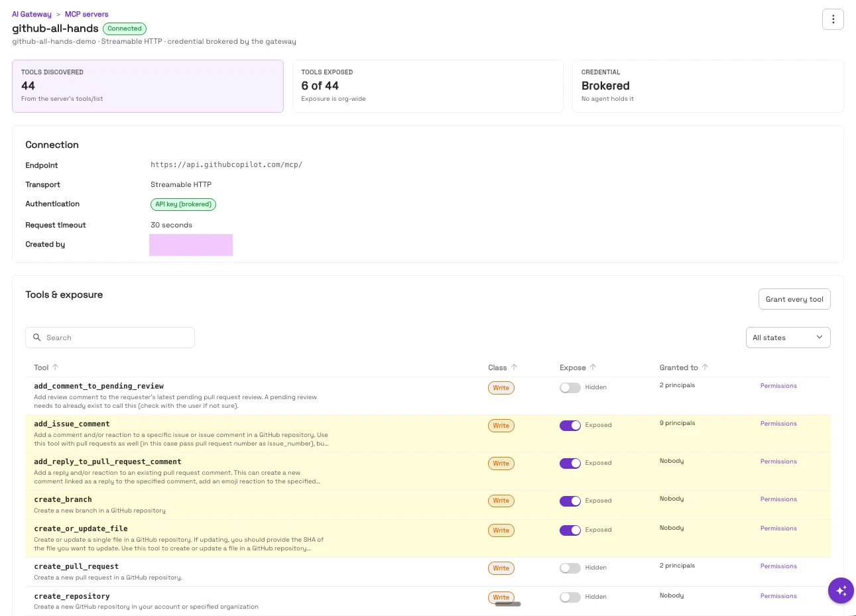856x616 pixels.
Task: View Permissions for add_reply_to_pull_request_comment
Action: tap(778, 462)
